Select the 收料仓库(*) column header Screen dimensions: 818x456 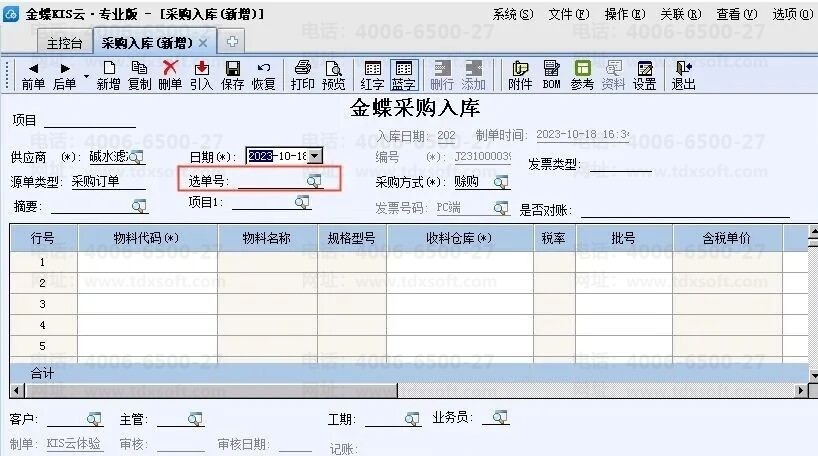460,238
